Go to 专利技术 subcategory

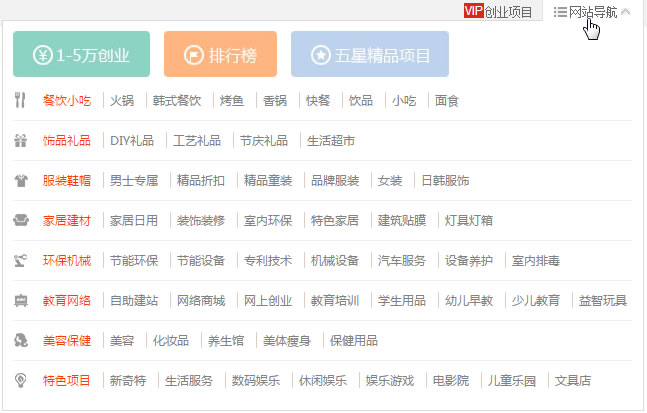[268, 260]
